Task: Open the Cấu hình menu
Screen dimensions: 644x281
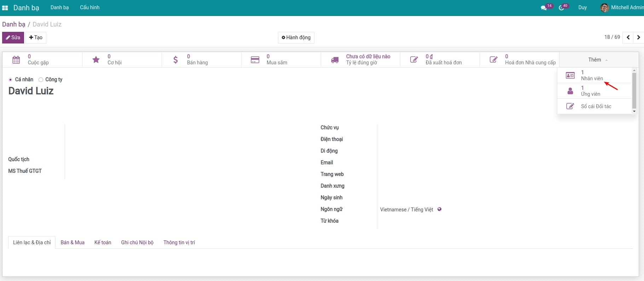Action: 89,7
